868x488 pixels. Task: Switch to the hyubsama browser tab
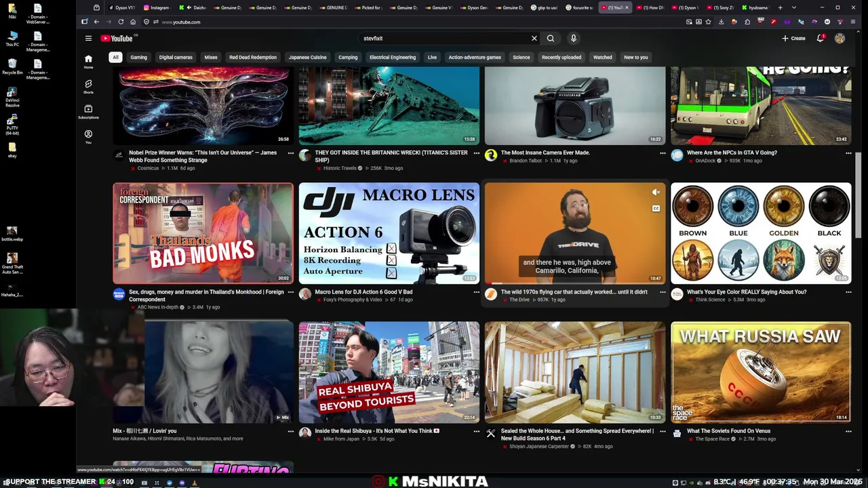tap(755, 7)
